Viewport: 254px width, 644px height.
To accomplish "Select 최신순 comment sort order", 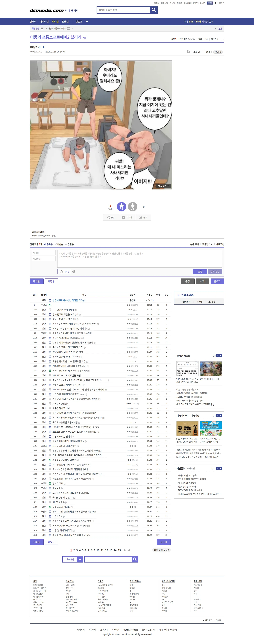I will click(59, 244).
